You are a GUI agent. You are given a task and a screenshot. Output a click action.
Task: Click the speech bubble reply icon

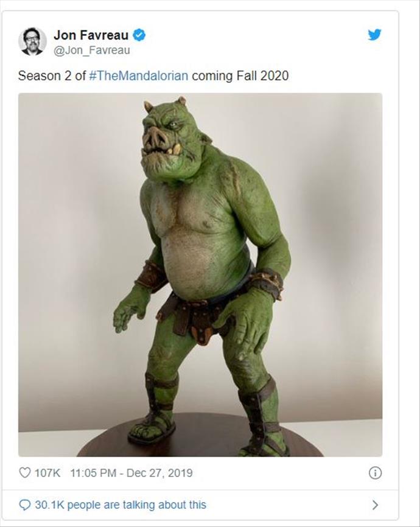tap(24, 505)
